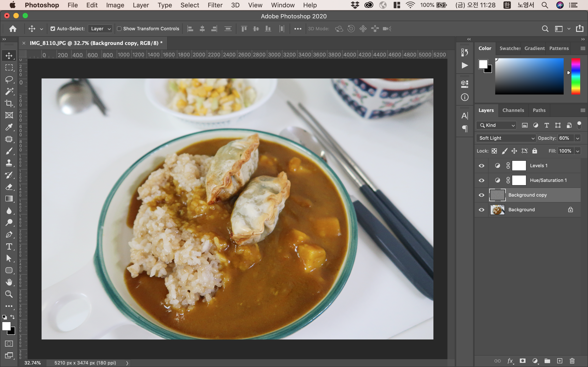588x367 pixels.
Task: Expand the Opacity slider dropdown arrow
Action: (x=578, y=138)
